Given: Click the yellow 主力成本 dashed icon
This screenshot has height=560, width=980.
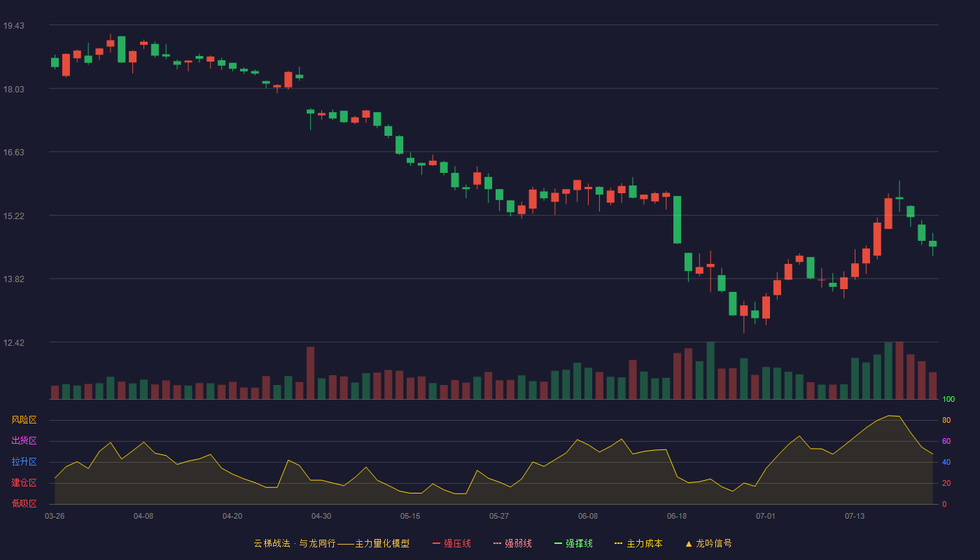Looking at the screenshot, I should [618, 543].
